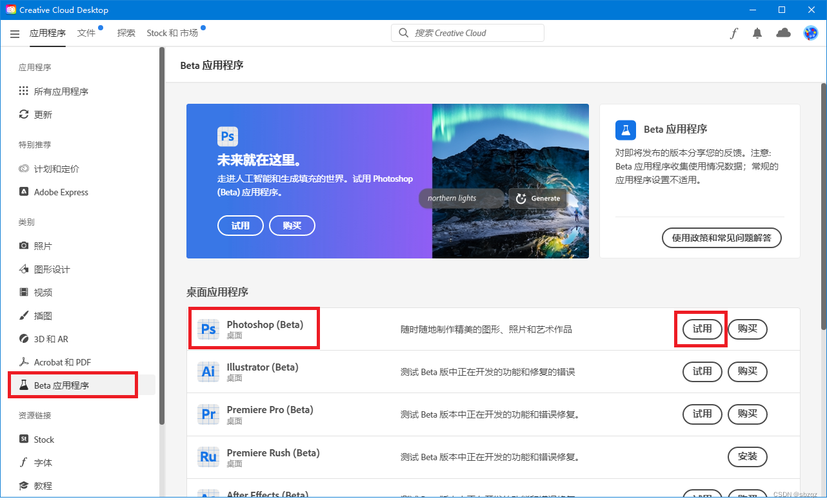Switch to the Stock 和 市场 tab
Screen dimensions: 827x504
click(x=172, y=33)
